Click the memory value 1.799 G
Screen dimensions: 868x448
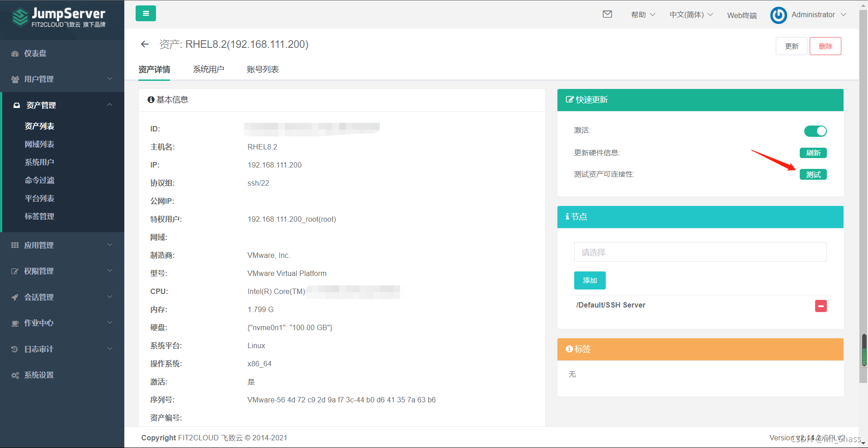tap(260, 309)
